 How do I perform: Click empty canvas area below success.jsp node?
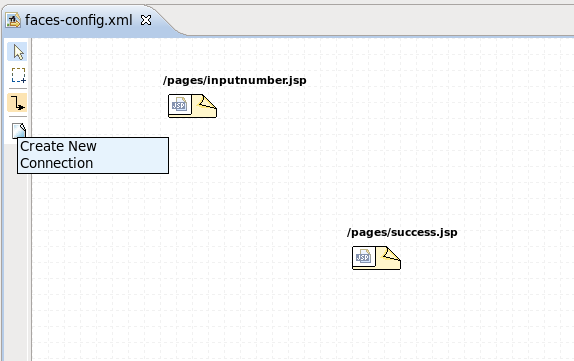click(377, 315)
